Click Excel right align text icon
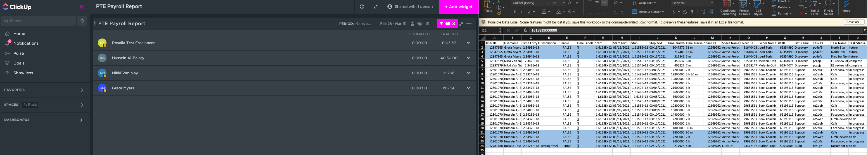 click(x=604, y=12)
